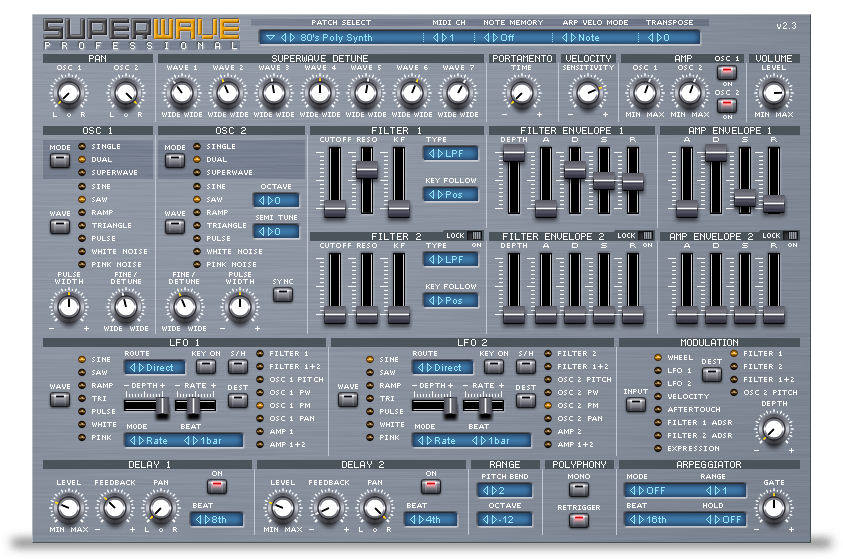The width and height of the screenshot is (843, 559).
Task: Click the Filter 1 Cutoff slider
Action: [334, 207]
